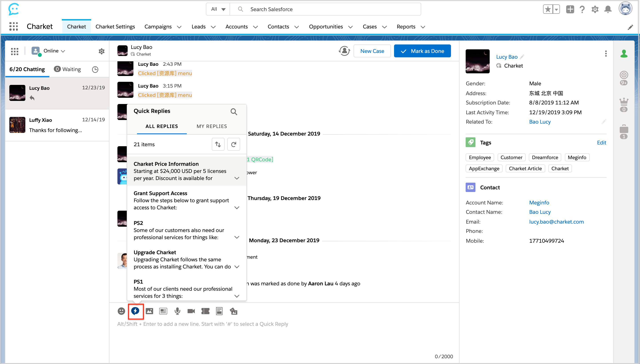Refresh the Quick Replies list
The height and width of the screenshot is (364, 640).
pyautogui.click(x=233, y=144)
